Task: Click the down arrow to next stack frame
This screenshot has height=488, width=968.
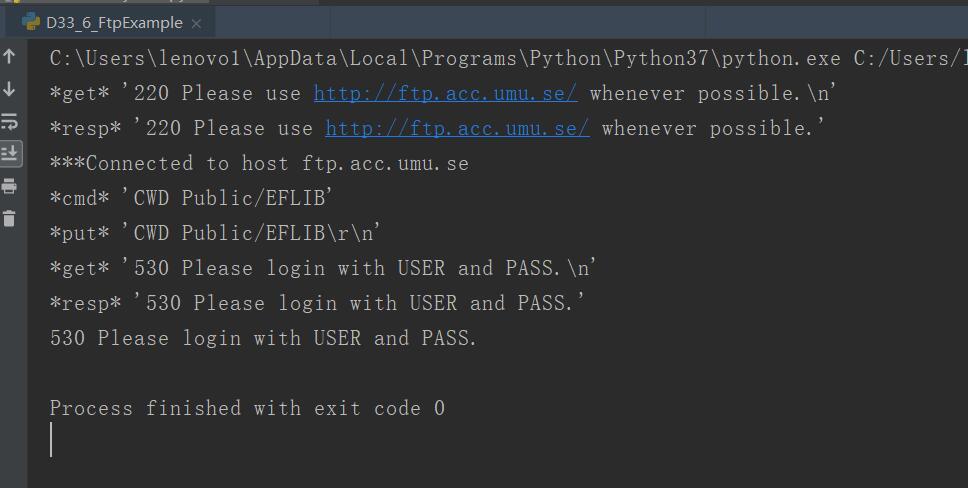Action: coord(10,89)
